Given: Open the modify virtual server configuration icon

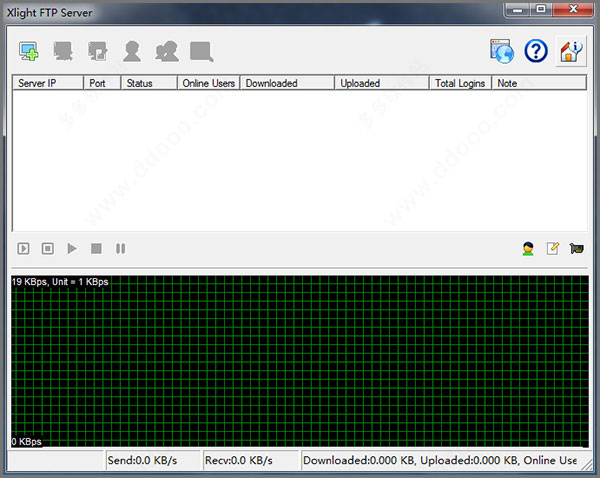Looking at the screenshot, I should tap(98, 51).
